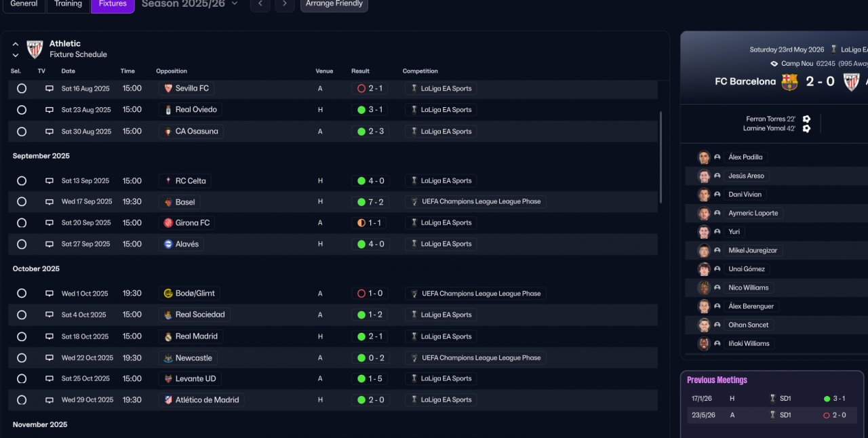Click Nico Williams player portrait
Viewport: 868px width, 438px height.
pyautogui.click(x=704, y=287)
